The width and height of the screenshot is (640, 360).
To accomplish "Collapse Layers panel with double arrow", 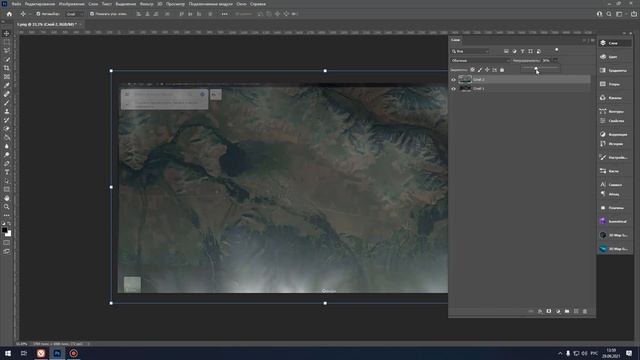I will click(x=585, y=40).
